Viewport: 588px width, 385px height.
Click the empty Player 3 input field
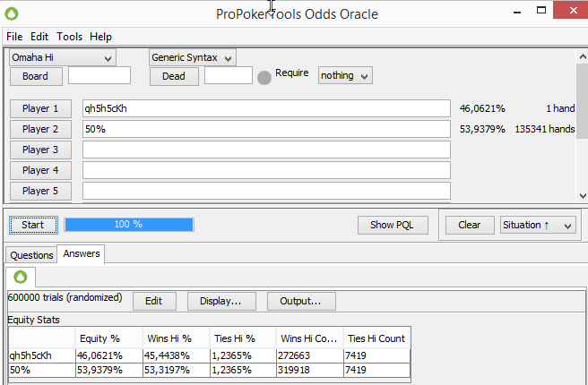click(x=266, y=150)
